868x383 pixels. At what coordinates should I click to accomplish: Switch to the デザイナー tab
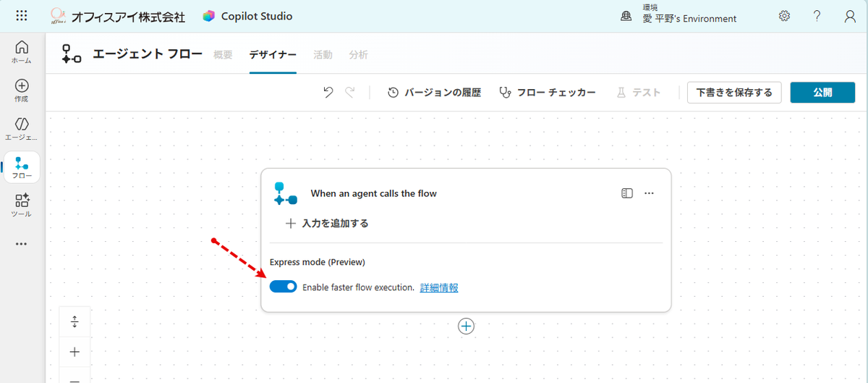point(273,55)
